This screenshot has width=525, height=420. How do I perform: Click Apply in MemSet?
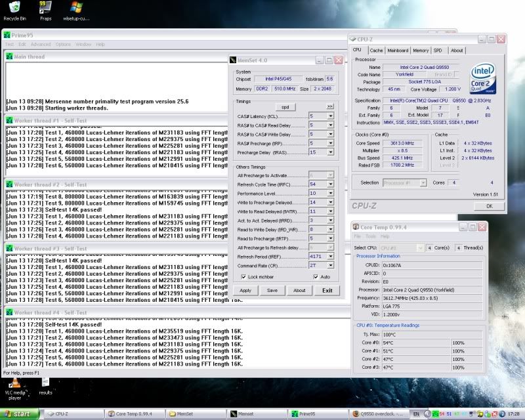[x=245, y=290]
